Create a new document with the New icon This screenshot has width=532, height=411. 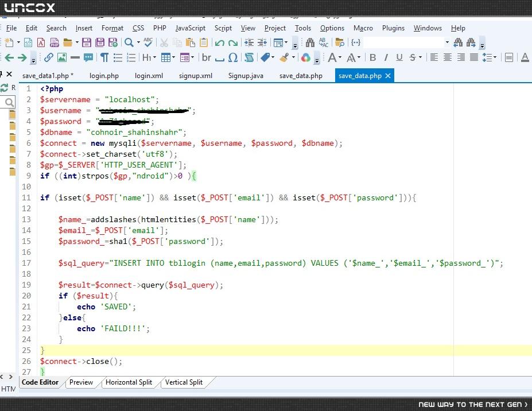[x=9, y=42]
